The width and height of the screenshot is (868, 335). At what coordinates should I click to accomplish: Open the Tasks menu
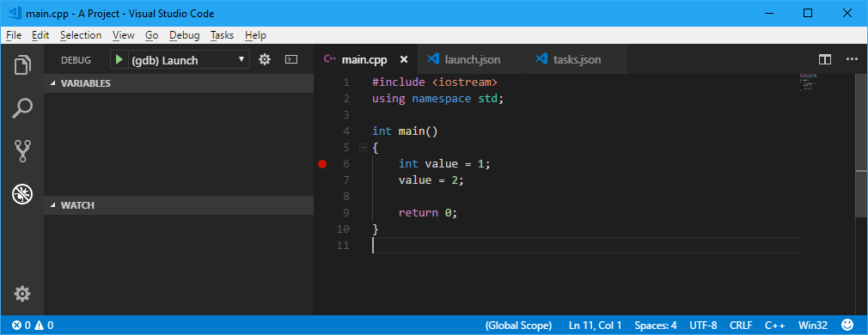[x=222, y=35]
